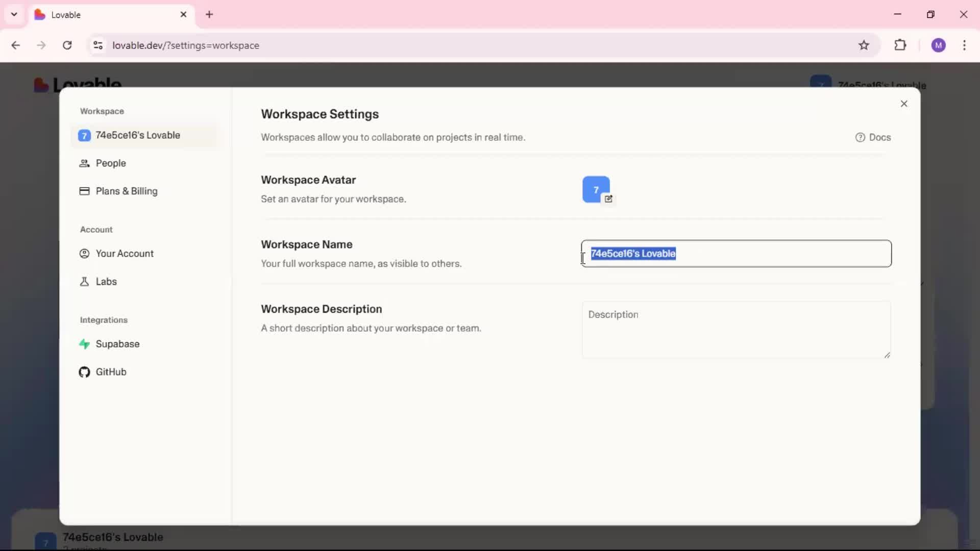Open Your Account settings
The image size is (980, 551).
pos(144,254)
